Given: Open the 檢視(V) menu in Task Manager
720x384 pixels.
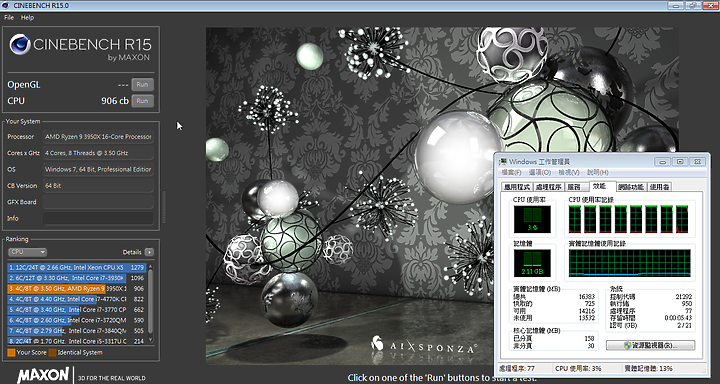Looking at the screenshot, I should pos(568,172).
